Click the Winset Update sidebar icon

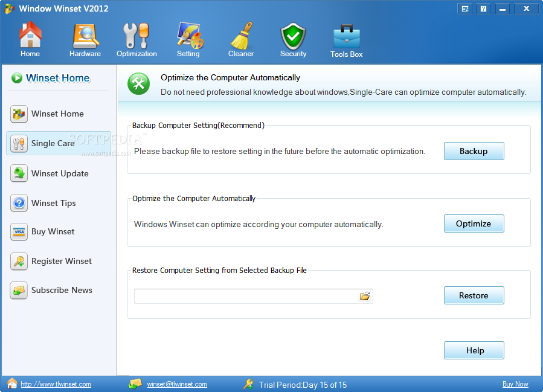click(19, 173)
